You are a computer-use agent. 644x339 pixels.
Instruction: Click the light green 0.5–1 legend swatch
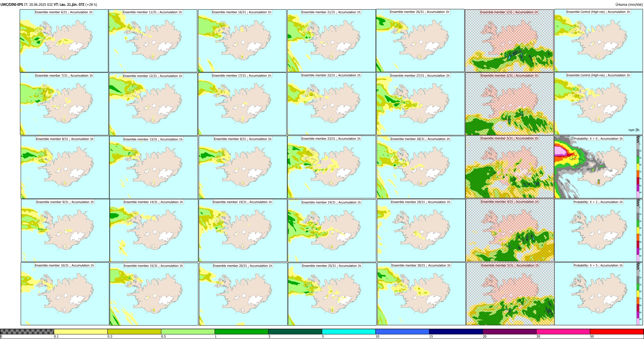click(188, 332)
